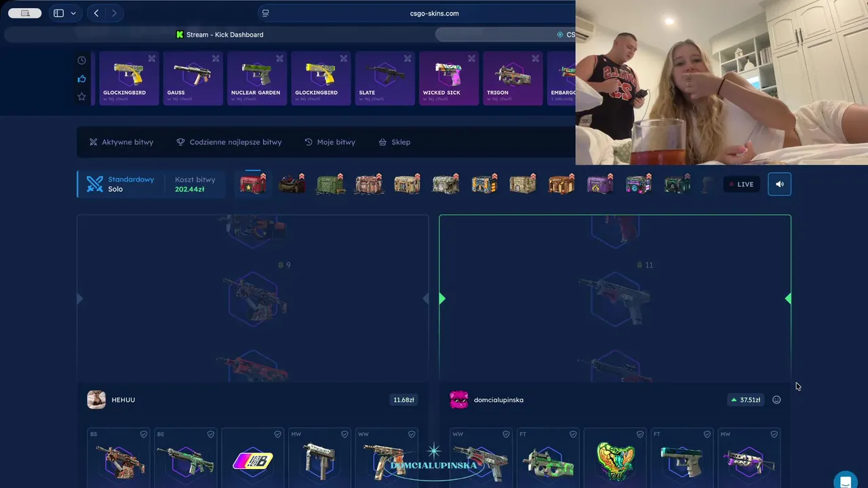Click crossed-swords icon on NUCLEAR GARDEN card
Image resolution: width=868 pixels, height=488 pixels.
tap(279, 59)
